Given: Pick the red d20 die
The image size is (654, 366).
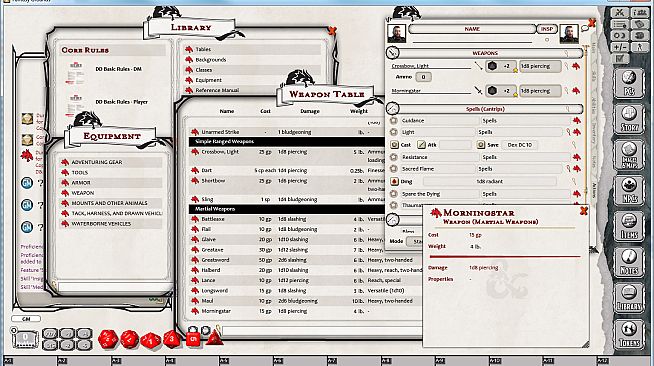Looking at the screenshot, I should (x=108, y=339).
